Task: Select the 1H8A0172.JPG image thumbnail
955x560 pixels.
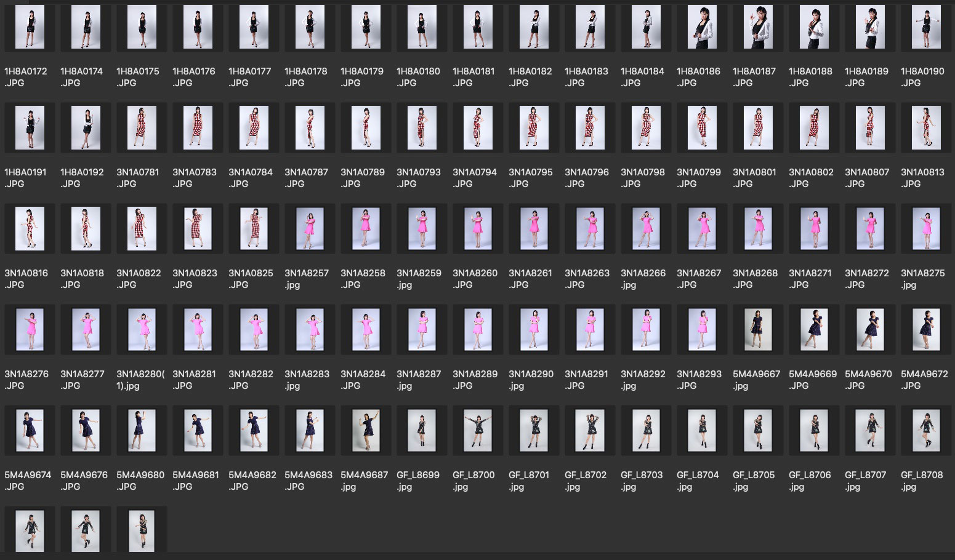Action: point(30,27)
